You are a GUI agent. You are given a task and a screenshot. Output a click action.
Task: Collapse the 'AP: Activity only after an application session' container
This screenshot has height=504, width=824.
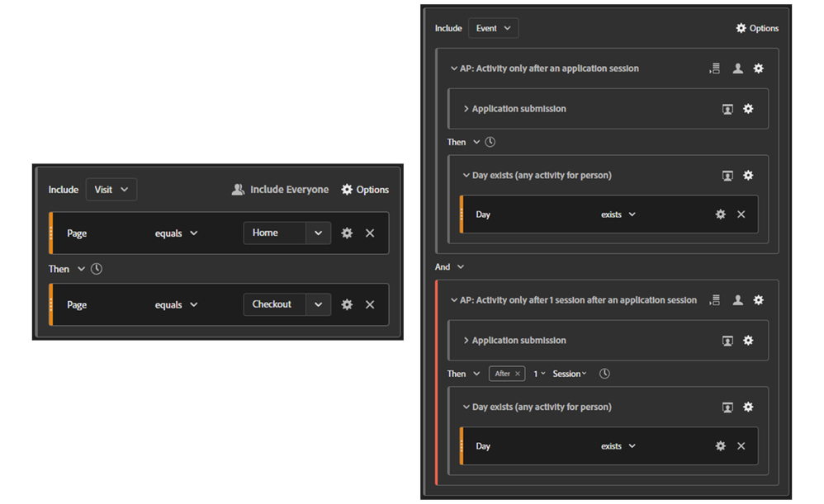pos(454,68)
